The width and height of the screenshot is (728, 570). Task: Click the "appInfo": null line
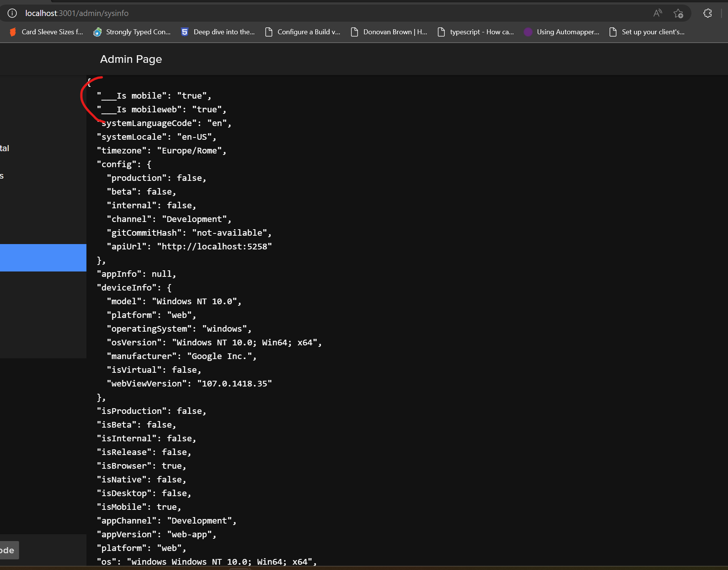pyautogui.click(x=137, y=274)
